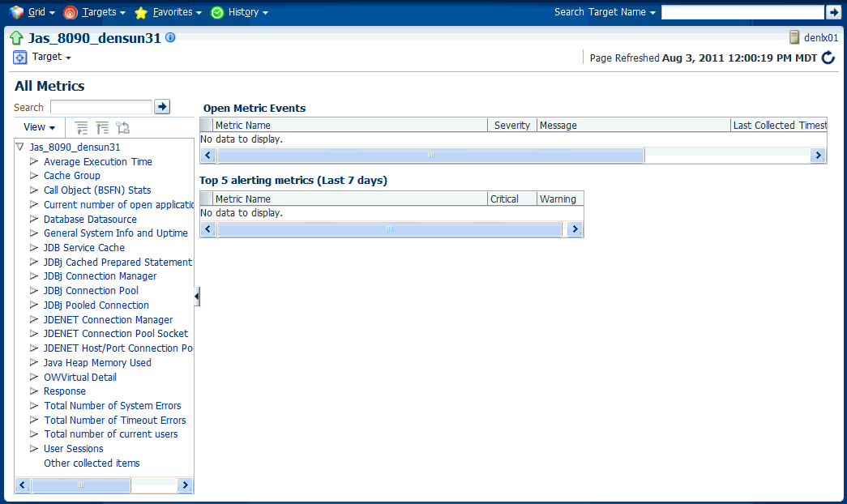
Task: Expand the Average Execution Time node
Action: (x=34, y=161)
